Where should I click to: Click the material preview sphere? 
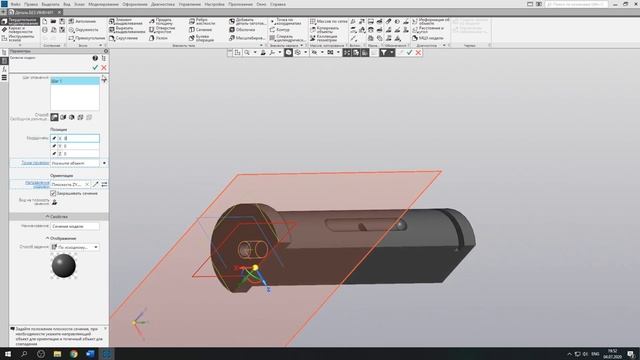(64, 266)
